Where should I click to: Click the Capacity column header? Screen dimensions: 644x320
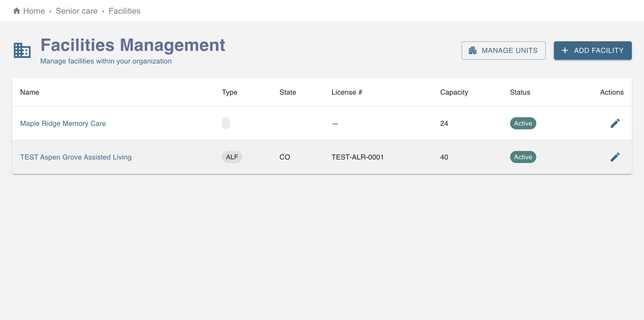(x=454, y=92)
